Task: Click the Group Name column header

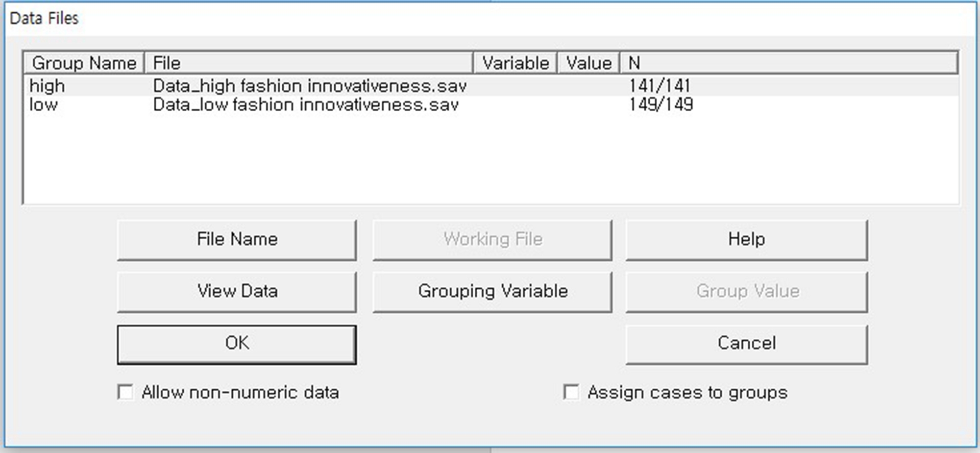Action: 84,63
